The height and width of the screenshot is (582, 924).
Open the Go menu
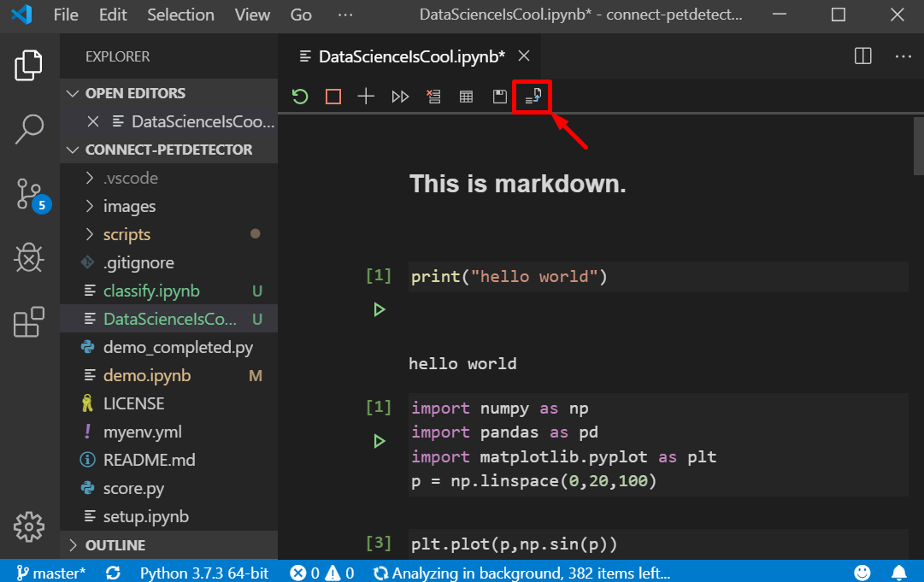pos(301,15)
